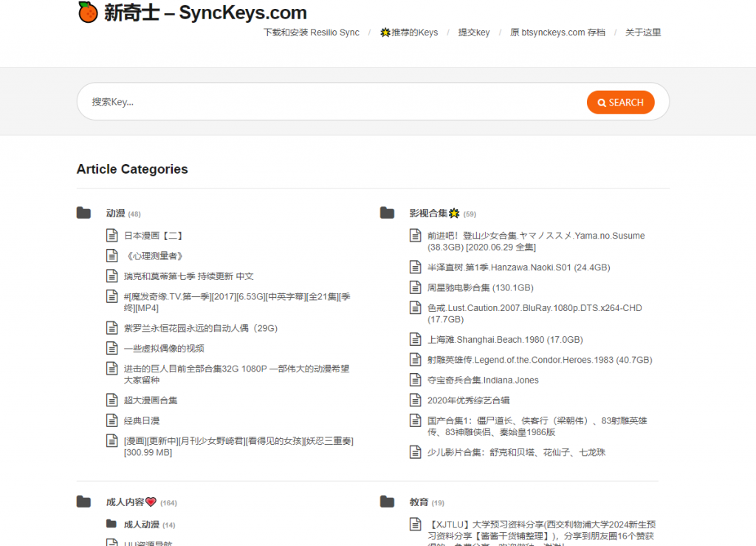Click the folder icon beside 教育 category
This screenshot has width=756, height=546.
(x=388, y=501)
